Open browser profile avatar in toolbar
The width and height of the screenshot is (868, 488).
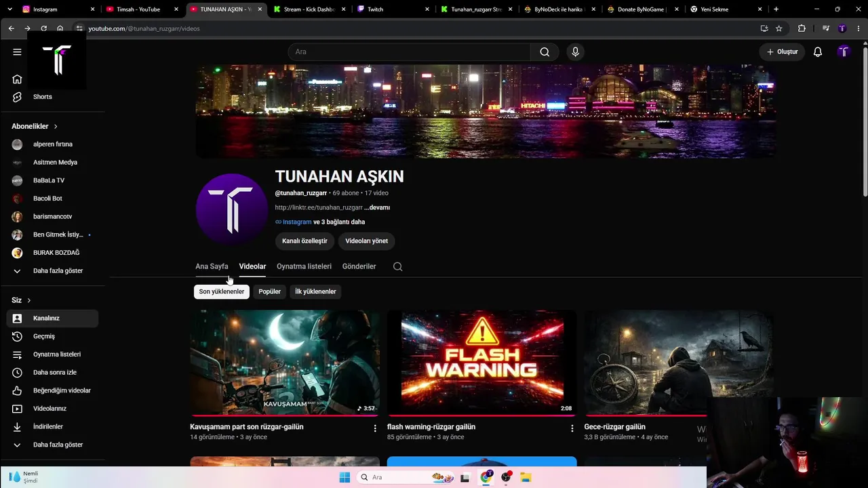click(842, 28)
